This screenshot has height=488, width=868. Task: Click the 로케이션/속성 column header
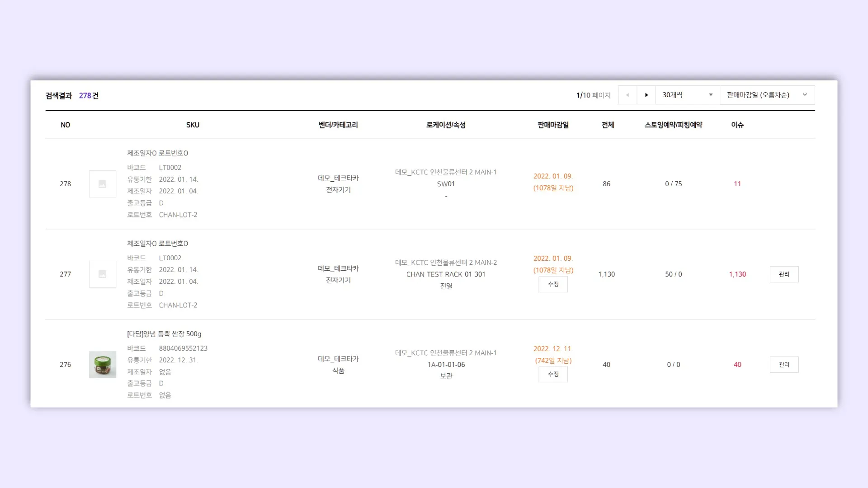pos(446,125)
